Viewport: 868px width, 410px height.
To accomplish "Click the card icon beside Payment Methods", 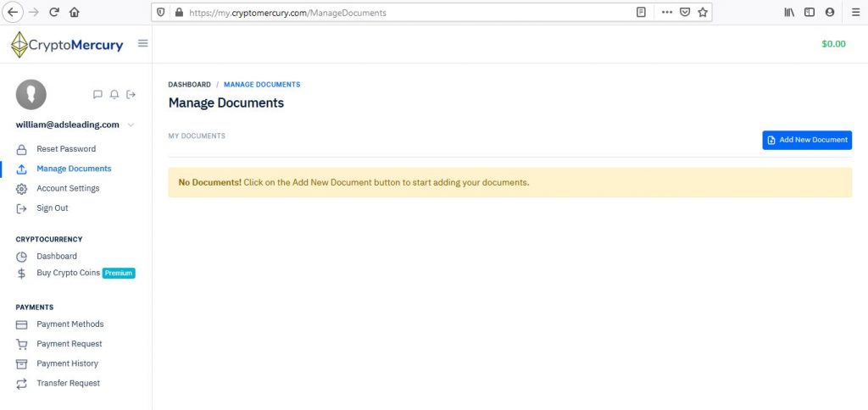I will pyautogui.click(x=21, y=324).
